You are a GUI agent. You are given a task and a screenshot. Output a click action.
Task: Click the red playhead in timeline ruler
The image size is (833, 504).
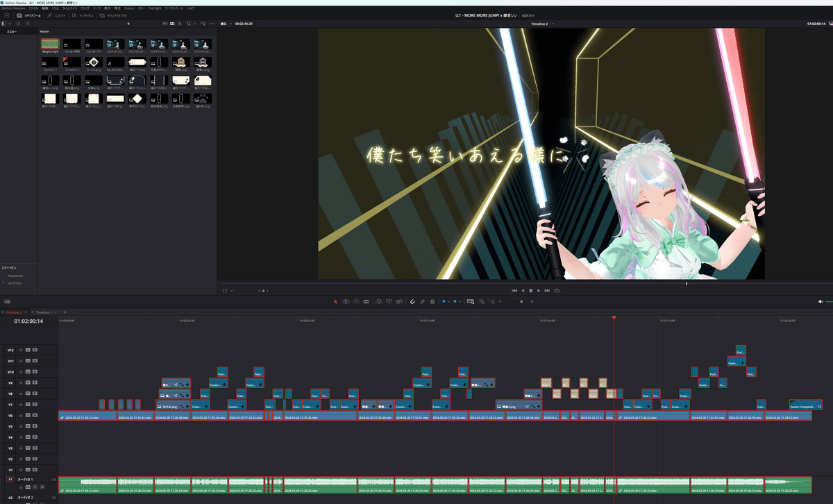coord(614,318)
